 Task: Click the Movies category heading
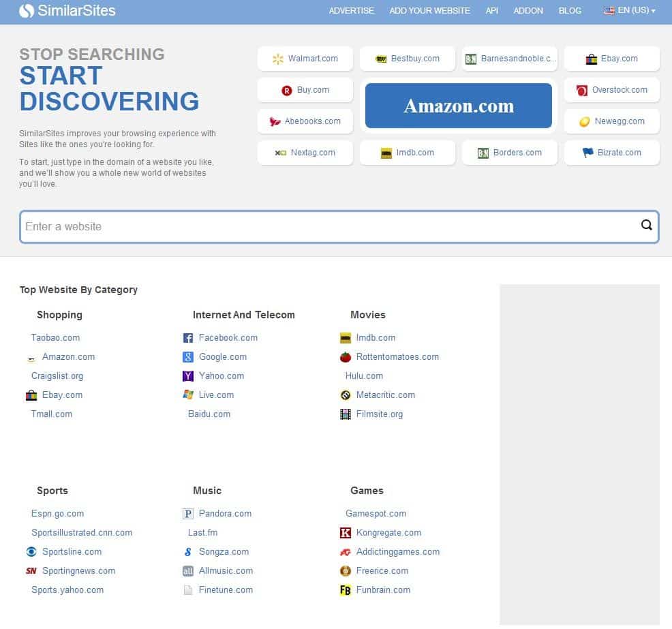coord(368,315)
